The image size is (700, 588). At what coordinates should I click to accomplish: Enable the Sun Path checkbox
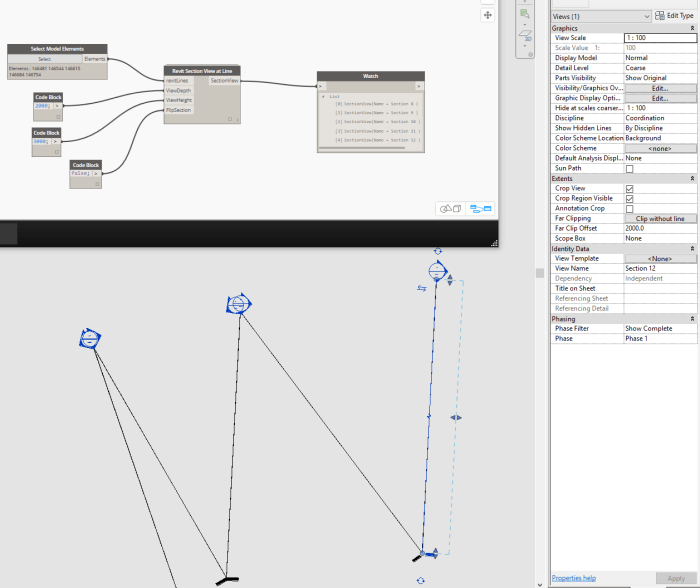pos(629,169)
